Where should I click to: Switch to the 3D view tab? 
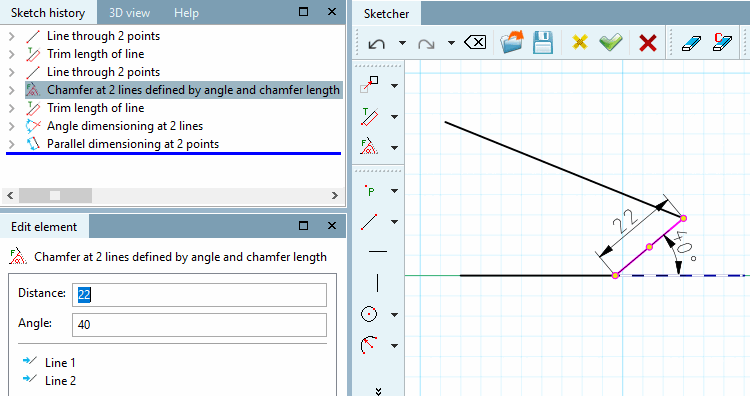click(129, 13)
